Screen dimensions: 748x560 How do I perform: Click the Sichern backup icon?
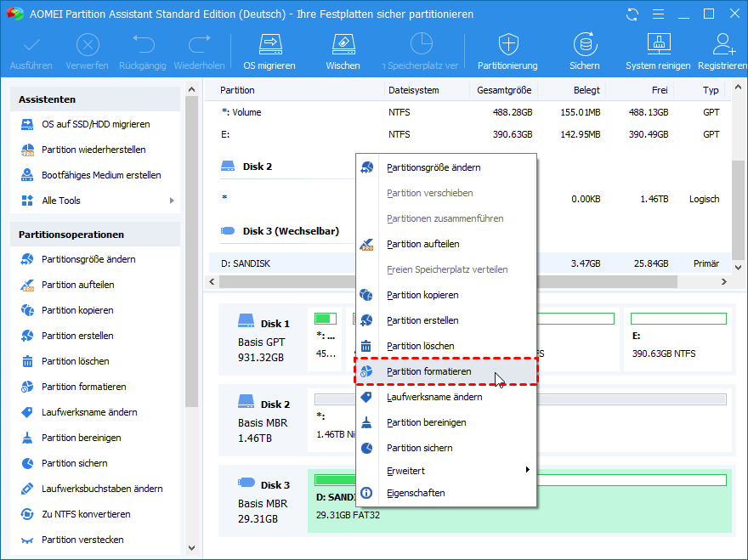point(584,51)
